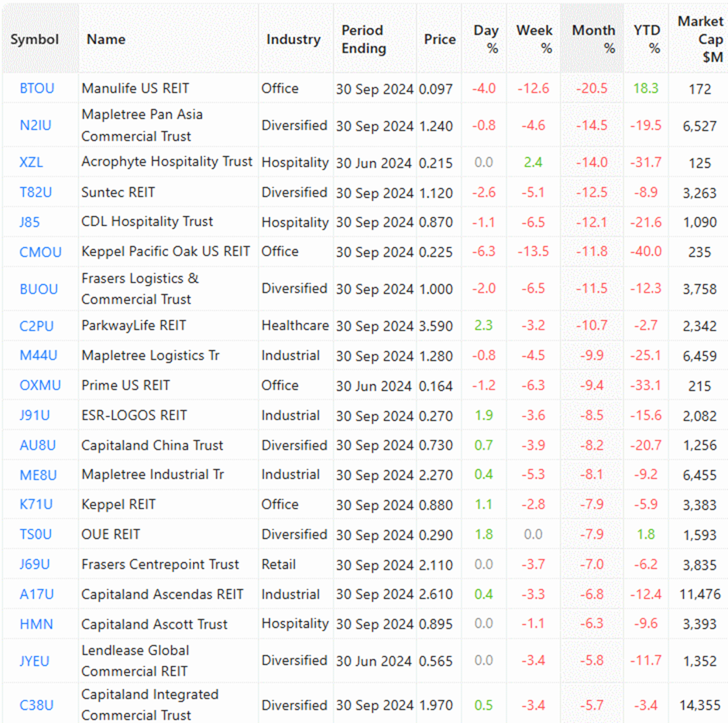Select the 11,476 market cap value
The height and width of the screenshot is (723, 728).
tap(700, 594)
